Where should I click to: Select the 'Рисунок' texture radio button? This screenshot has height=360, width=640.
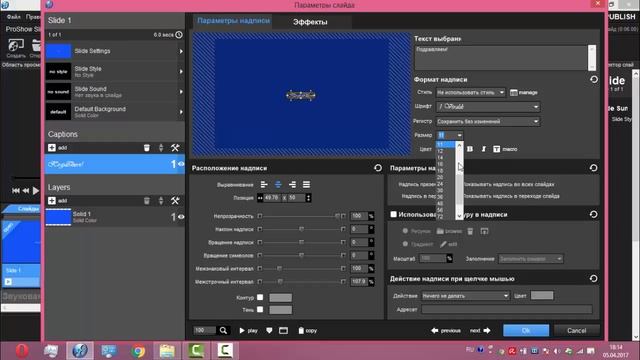click(405, 231)
